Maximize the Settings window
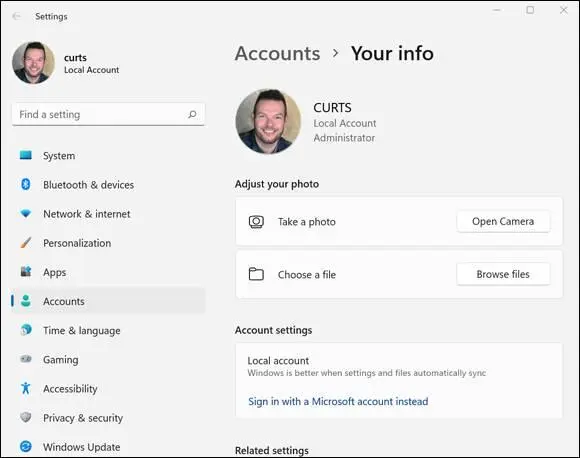Image resolution: width=580 pixels, height=458 pixels. (530, 10)
